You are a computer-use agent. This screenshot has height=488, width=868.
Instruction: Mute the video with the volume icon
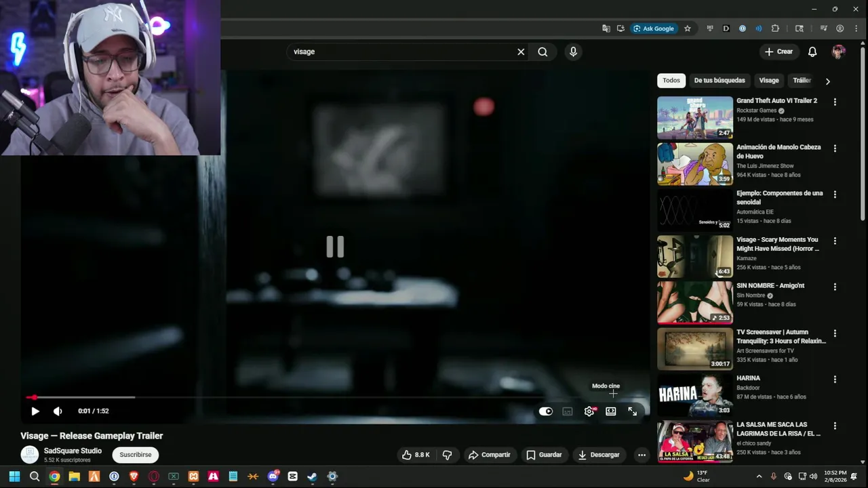point(58,411)
